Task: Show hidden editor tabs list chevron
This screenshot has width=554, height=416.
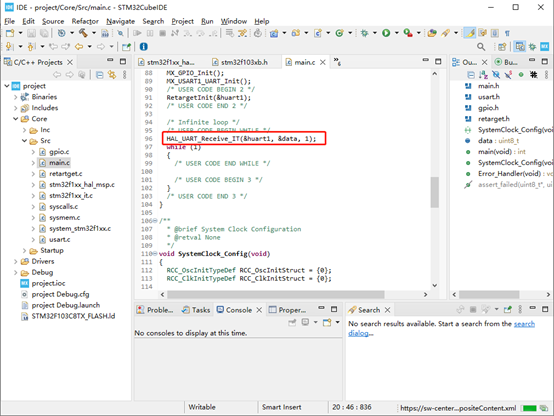Action: (337, 62)
